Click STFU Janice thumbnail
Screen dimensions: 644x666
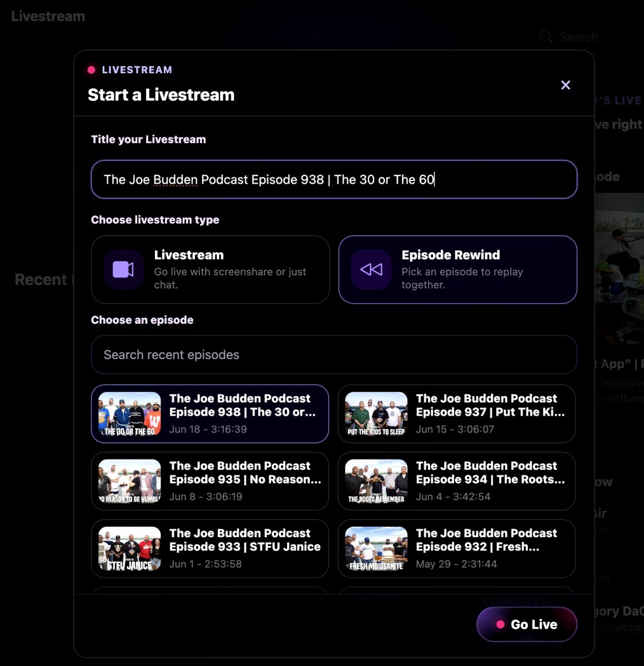click(130, 548)
